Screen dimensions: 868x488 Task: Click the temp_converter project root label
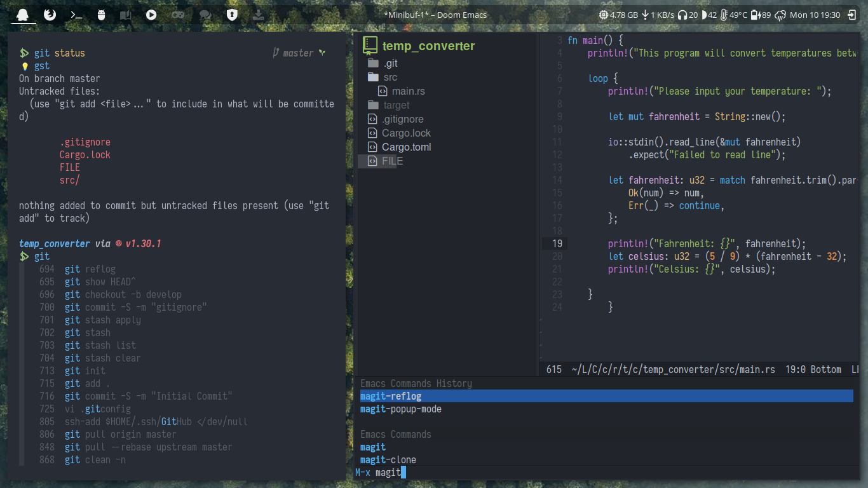point(428,46)
